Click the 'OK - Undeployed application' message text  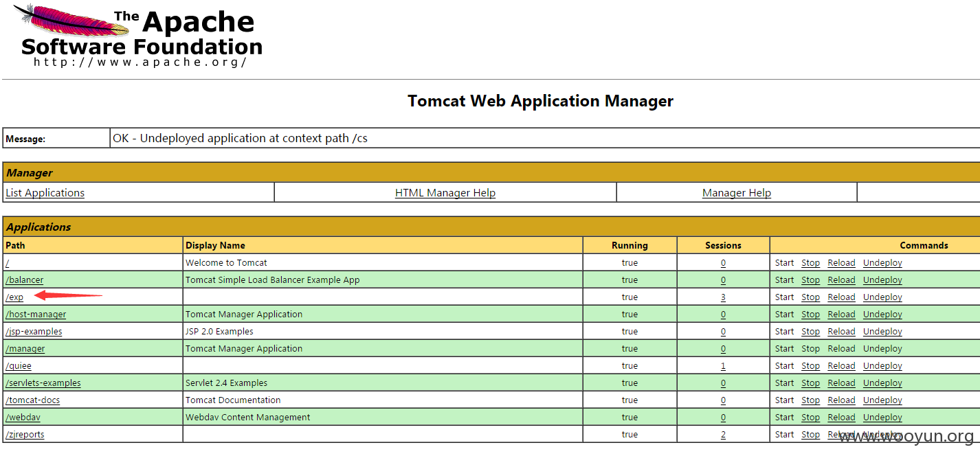240,138
